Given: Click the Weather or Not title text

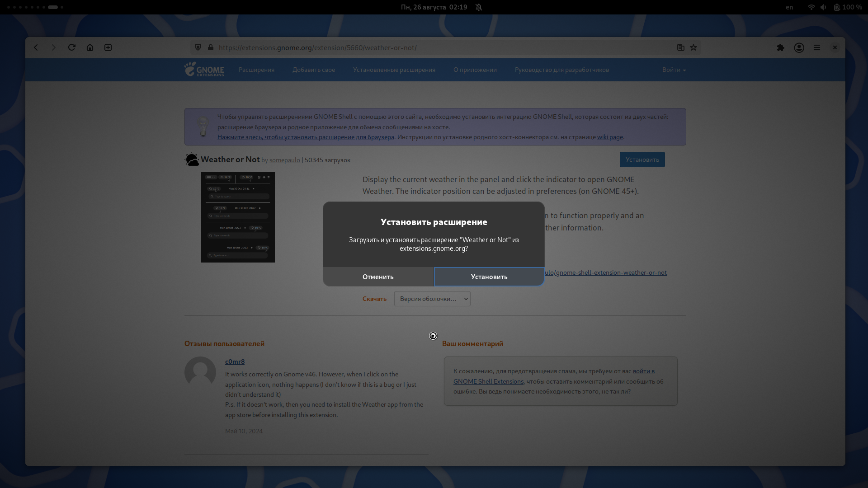Looking at the screenshot, I should tap(230, 159).
